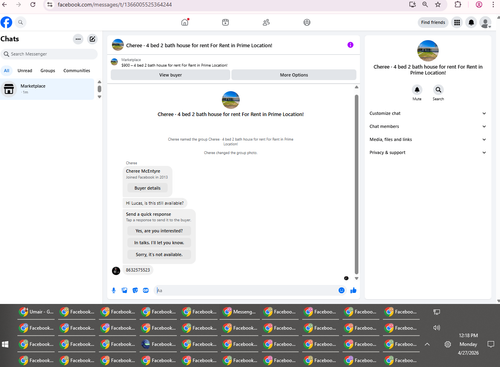The height and width of the screenshot is (367, 500).
Task: Switch to 'Umair - G...' taskbar window
Action: (x=36, y=312)
